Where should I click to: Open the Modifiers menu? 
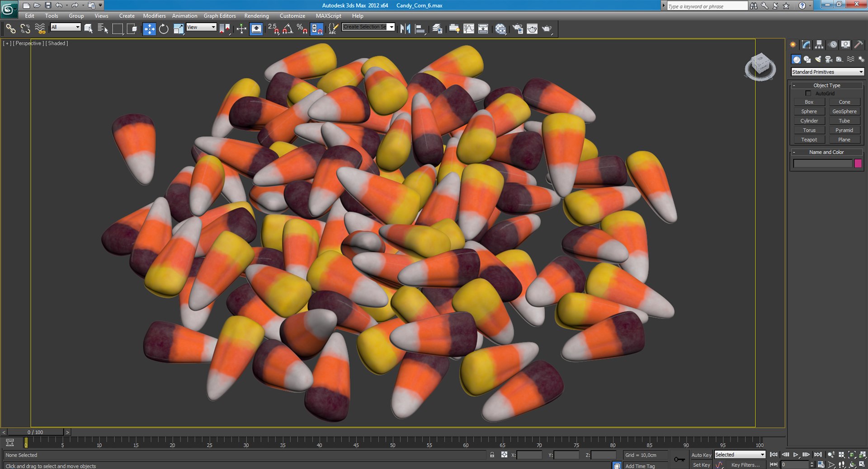tap(154, 16)
